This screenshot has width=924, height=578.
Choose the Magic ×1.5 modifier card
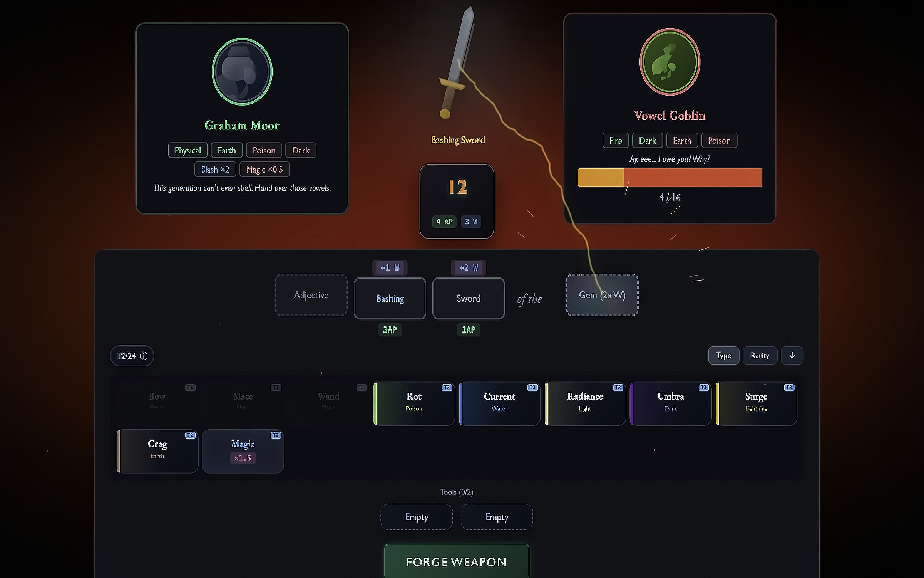pos(243,451)
